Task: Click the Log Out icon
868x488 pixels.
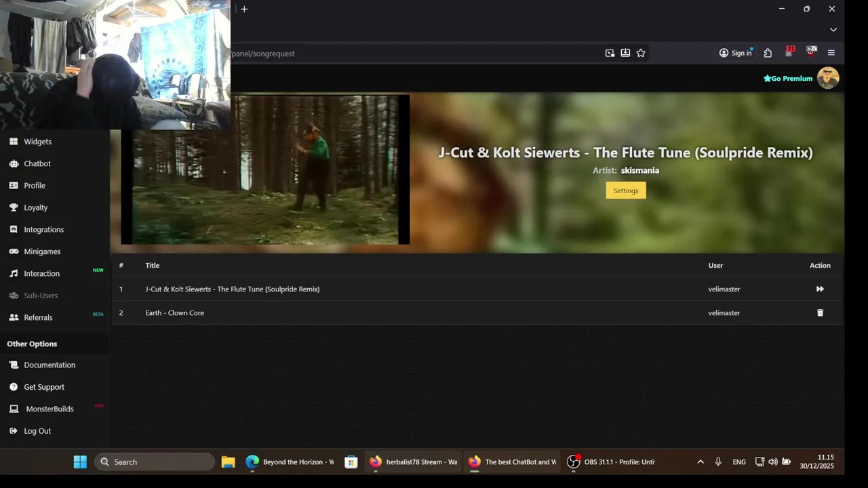Action: pyautogui.click(x=14, y=431)
